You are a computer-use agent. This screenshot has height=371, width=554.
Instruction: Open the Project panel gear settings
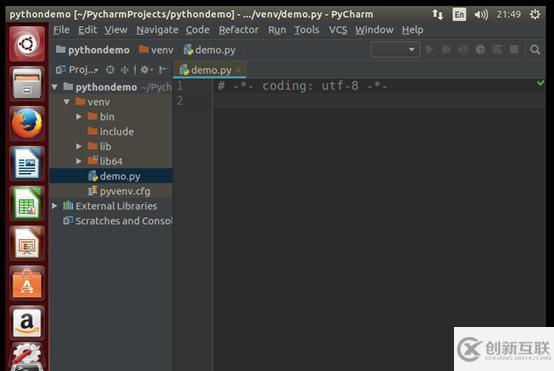(x=146, y=70)
